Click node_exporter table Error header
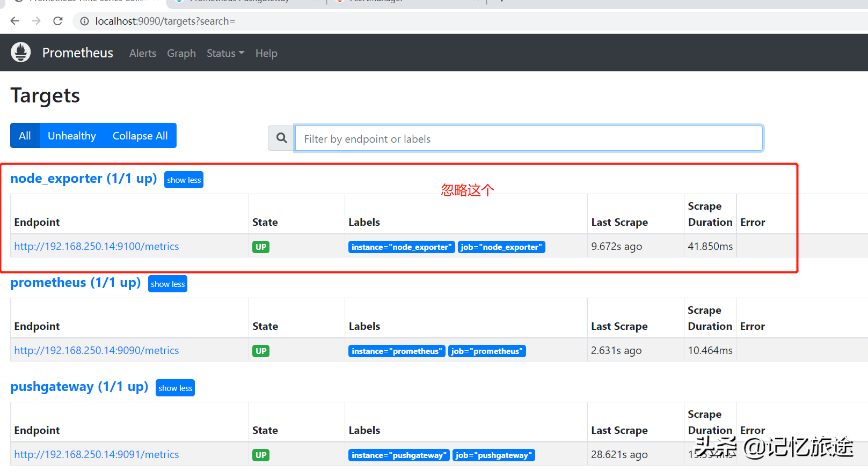 point(753,222)
